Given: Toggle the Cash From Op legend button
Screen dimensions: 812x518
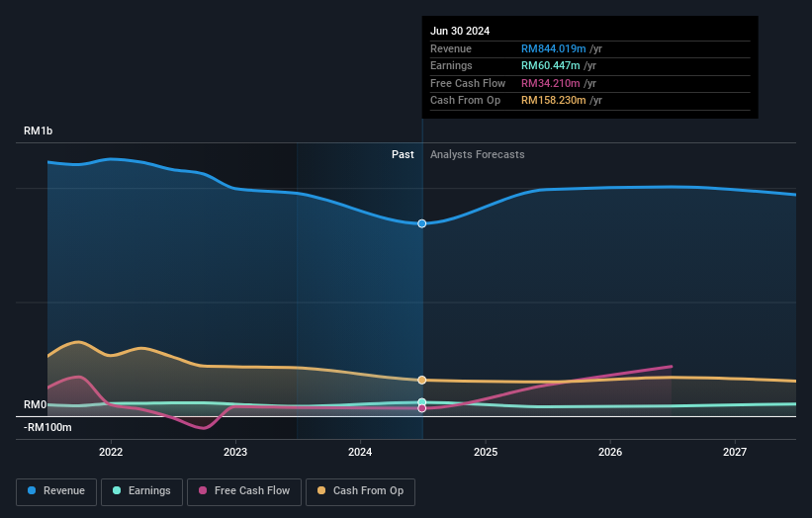Looking at the screenshot, I should [x=360, y=491].
